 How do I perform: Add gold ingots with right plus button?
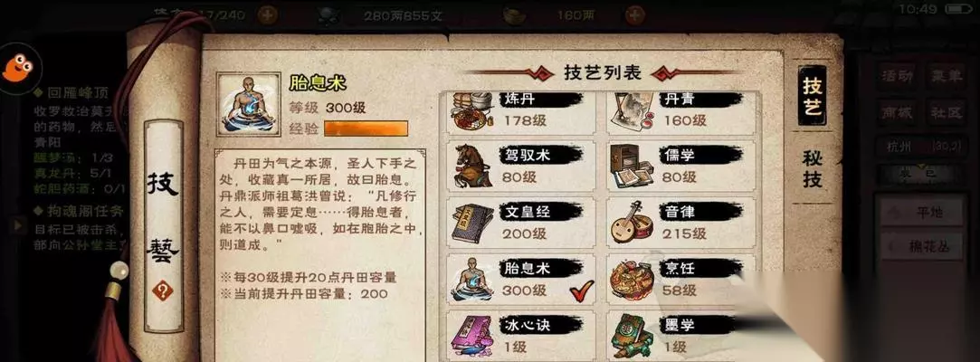(634, 14)
